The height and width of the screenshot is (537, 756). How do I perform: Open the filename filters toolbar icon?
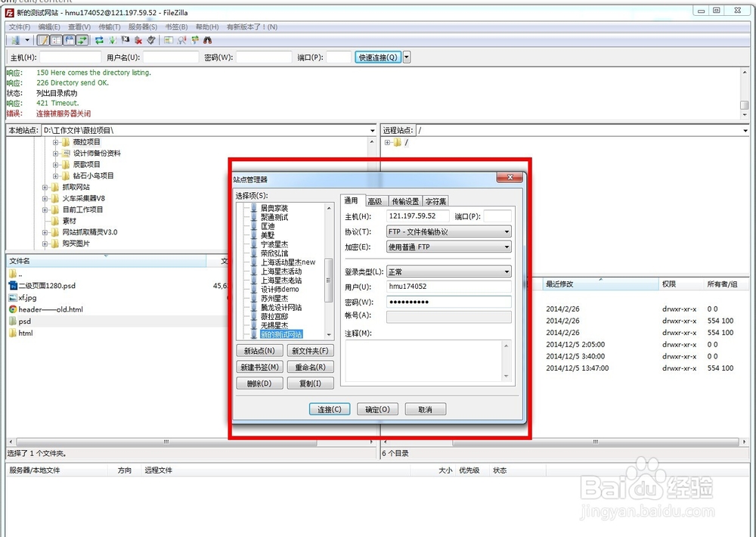tap(169, 40)
